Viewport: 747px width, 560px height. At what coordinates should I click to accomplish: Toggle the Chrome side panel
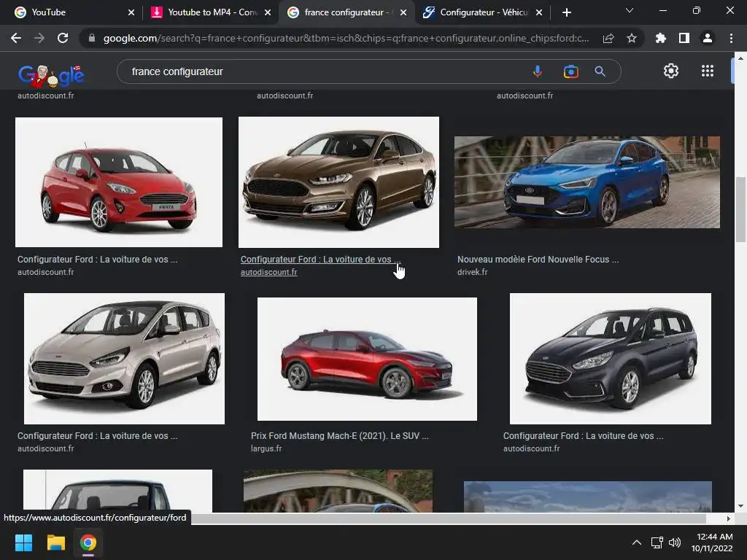tap(684, 38)
